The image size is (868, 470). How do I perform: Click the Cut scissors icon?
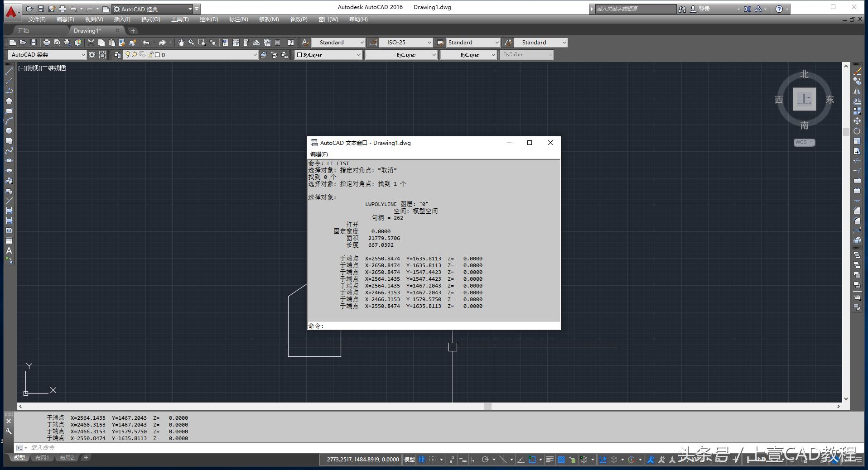(91, 43)
